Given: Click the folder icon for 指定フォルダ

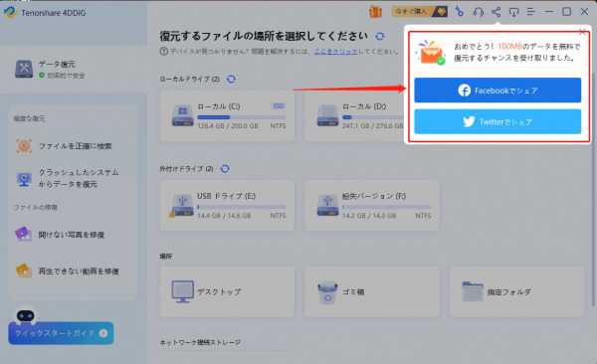Looking at the screenshot, I should click(473, 291).
